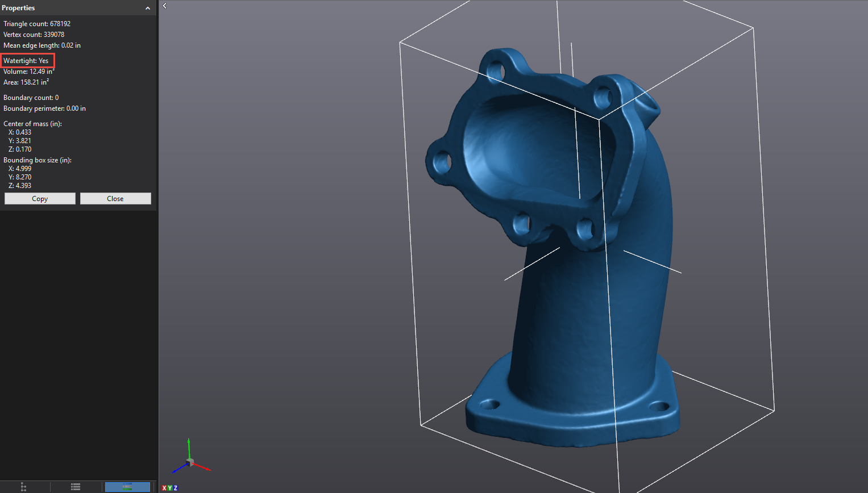Click the "Boundary perimeter: 0.00 in" line
Image resolution: width=868 pixels, height=493 pixels.
pyautogui.click(x=44, y=108)
